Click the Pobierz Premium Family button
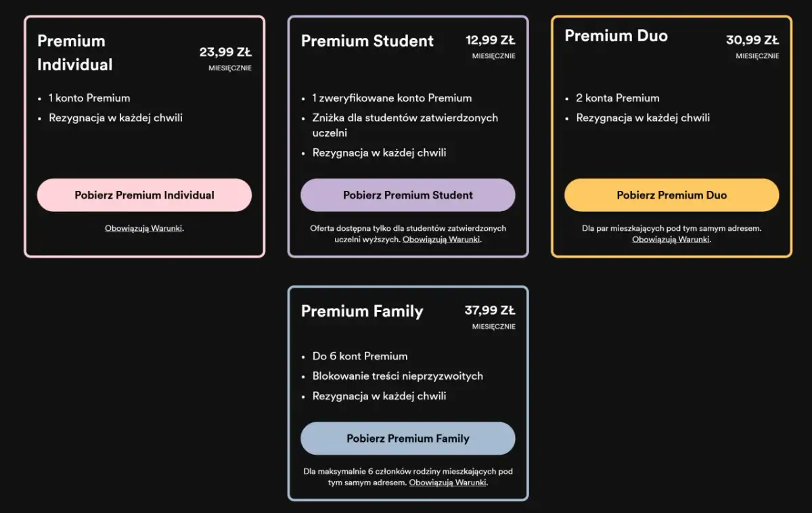 coord(407,439)
